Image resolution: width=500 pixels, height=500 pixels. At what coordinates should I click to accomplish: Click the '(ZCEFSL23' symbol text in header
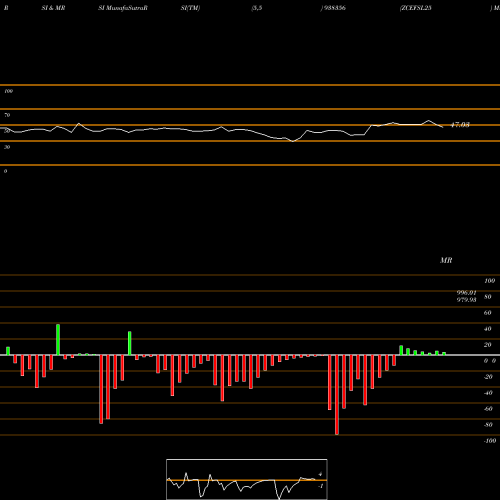(416, 8)
